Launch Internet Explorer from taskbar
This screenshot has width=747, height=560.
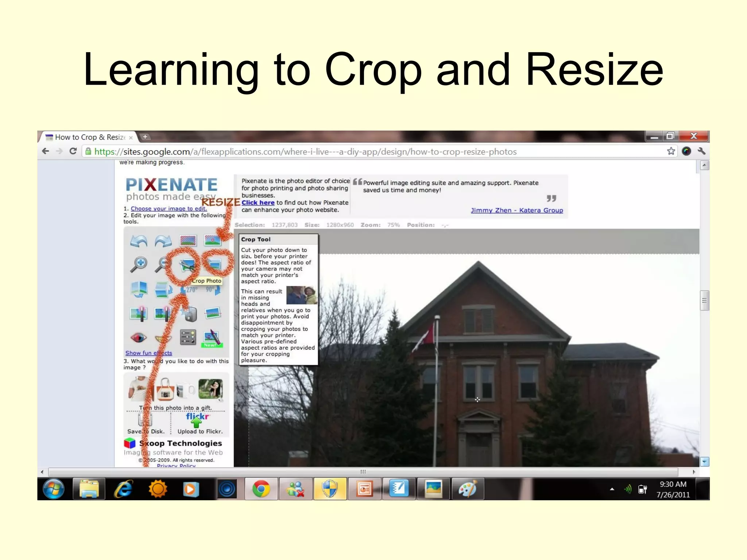tap(123, 489)
